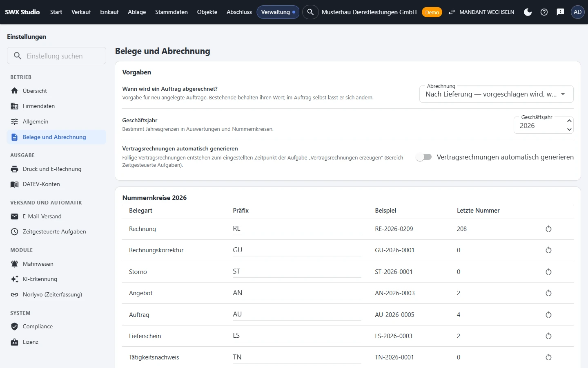Open Übersicht in the settings sidebar
This screenshot has width=588, height=368.
(x=56, y=91)
